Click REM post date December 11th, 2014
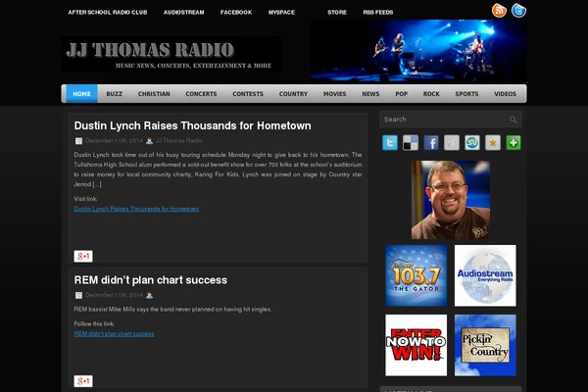The width and height of the screenshot is (588, 392). 114,296
